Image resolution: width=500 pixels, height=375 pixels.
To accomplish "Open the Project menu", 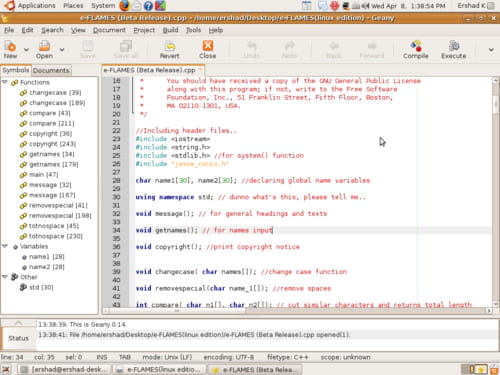I will coord(144,30).
